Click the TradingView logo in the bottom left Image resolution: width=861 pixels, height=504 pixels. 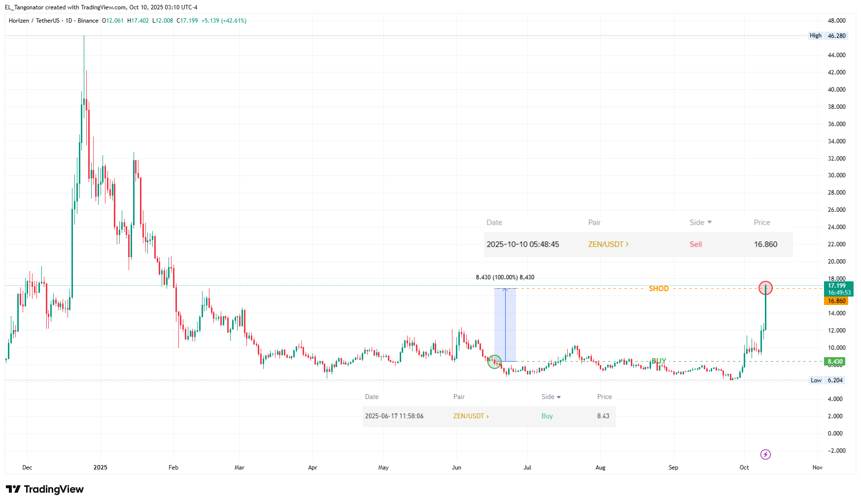[x=45, y=489]
